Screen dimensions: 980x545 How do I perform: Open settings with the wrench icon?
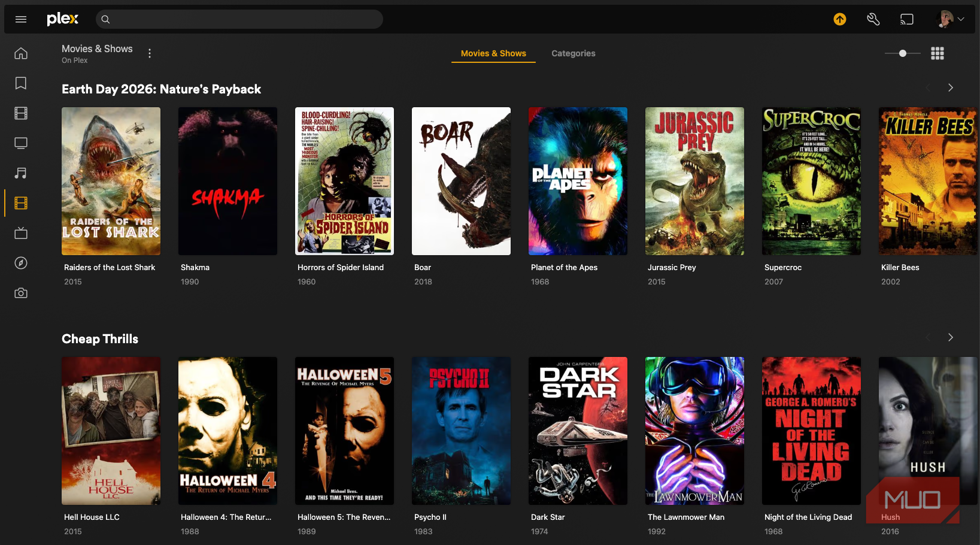pos(873,19)
